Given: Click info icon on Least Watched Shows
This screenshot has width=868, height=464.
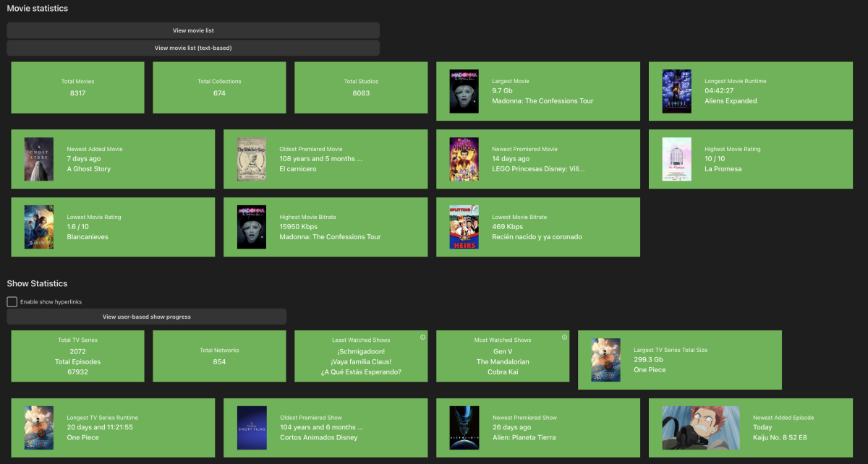Looking at the screenshot, I should coord(423,338).
